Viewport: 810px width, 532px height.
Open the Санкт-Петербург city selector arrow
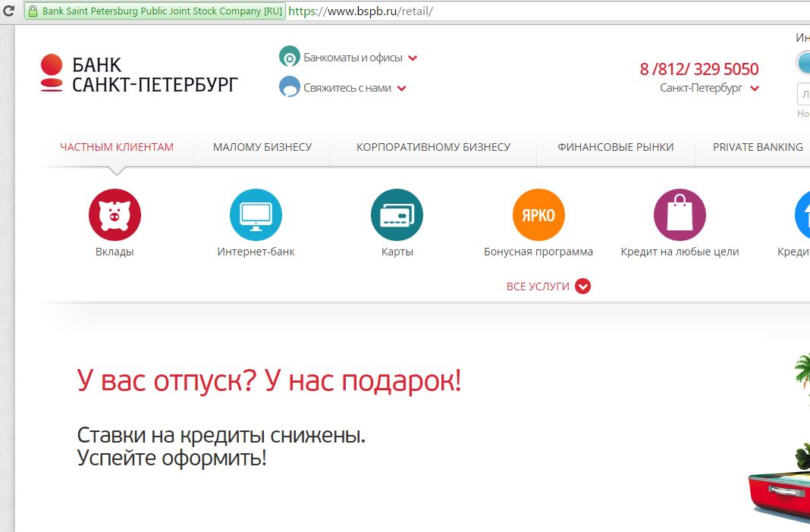click(x=754, y=88)
